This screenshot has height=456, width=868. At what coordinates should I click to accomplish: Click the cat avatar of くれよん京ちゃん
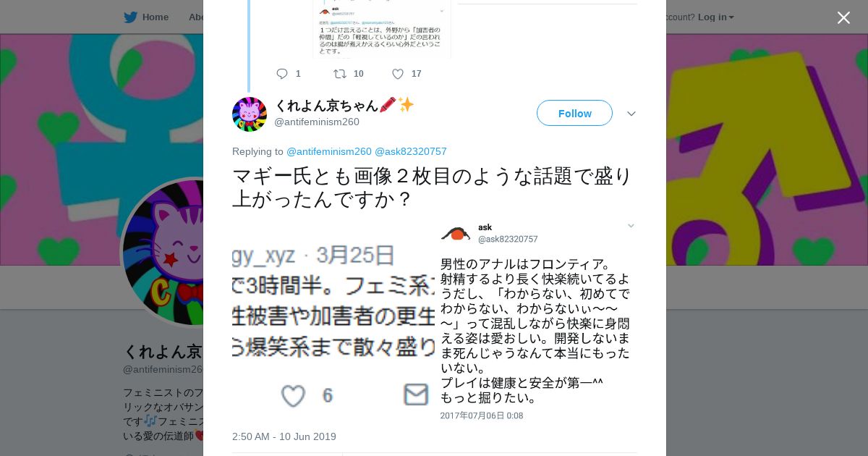click(x=250, y=114)
